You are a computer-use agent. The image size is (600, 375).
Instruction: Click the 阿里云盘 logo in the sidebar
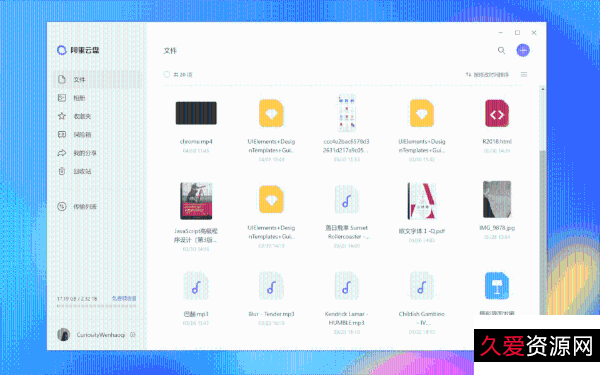(78, 50)
